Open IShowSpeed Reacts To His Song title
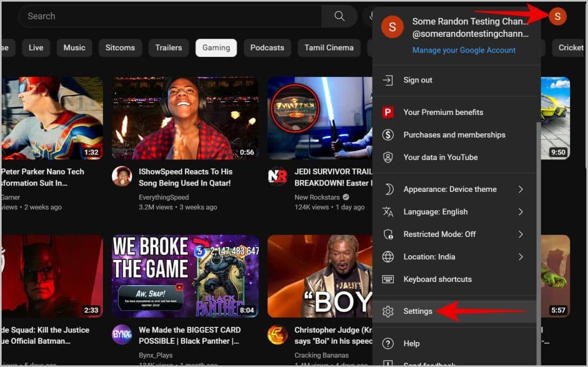Viewport: 588px width, 367px height. pyautogui.click(x=185, y=177)
